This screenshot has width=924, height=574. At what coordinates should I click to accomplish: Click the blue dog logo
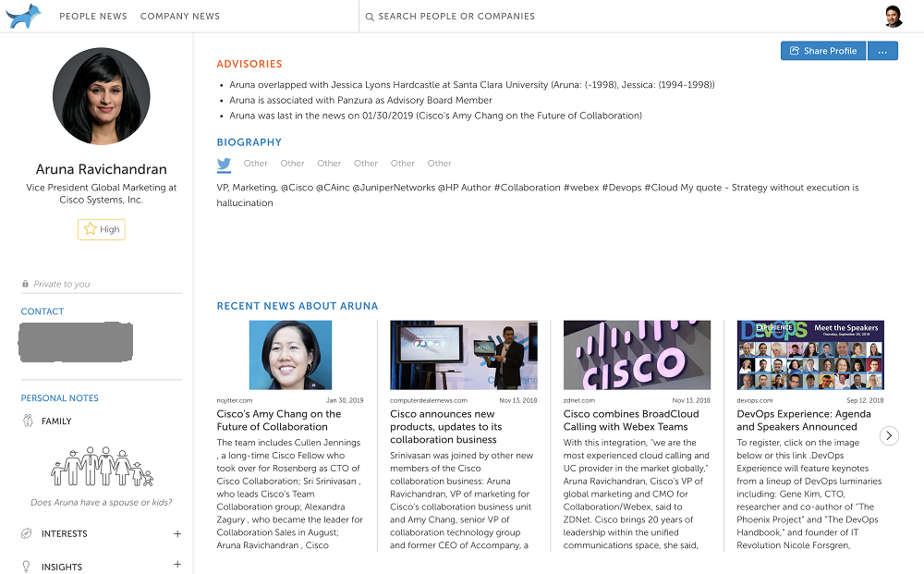click(x=23, y=16)
